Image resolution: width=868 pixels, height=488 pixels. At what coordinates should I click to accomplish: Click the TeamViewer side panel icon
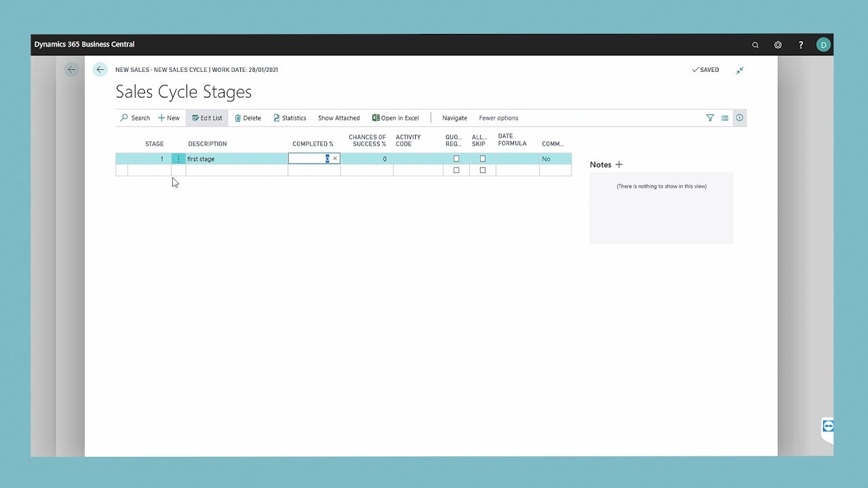(827, 426)
